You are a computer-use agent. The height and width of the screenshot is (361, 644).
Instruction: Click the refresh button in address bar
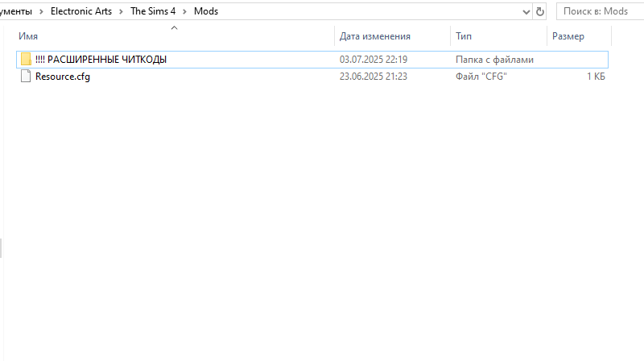click(x=539, y=11)
